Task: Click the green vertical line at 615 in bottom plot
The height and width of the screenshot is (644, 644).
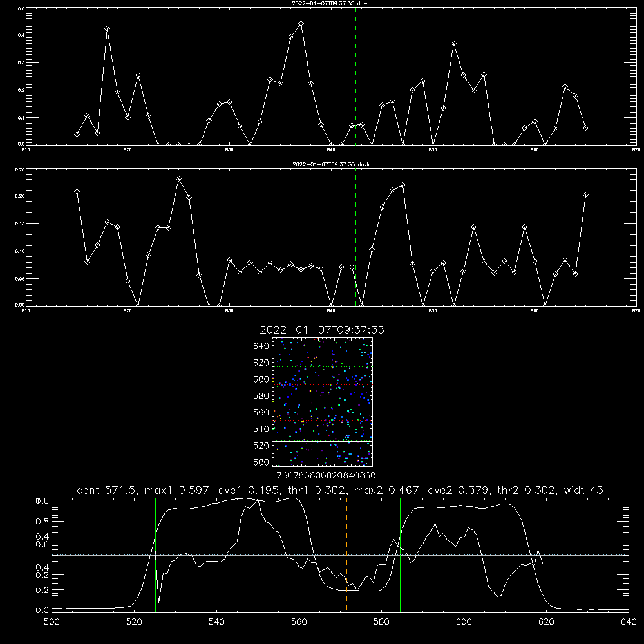Action: pos(526,554)
